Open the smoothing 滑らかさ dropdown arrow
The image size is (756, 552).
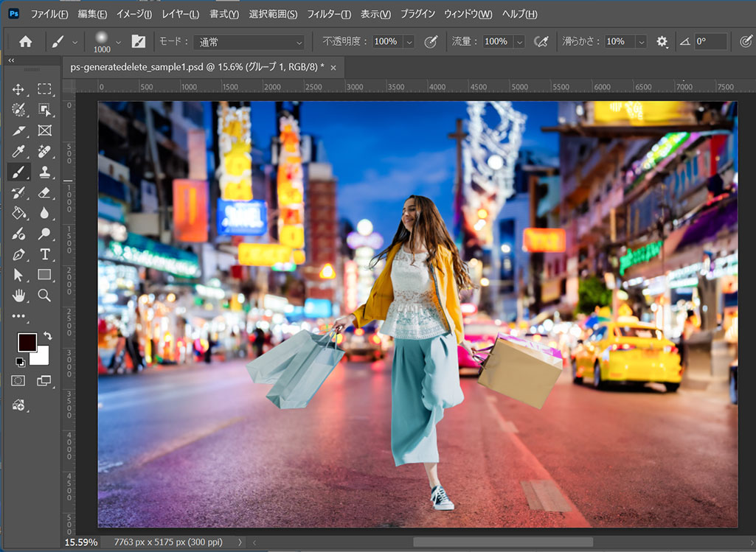pos(641,42)
